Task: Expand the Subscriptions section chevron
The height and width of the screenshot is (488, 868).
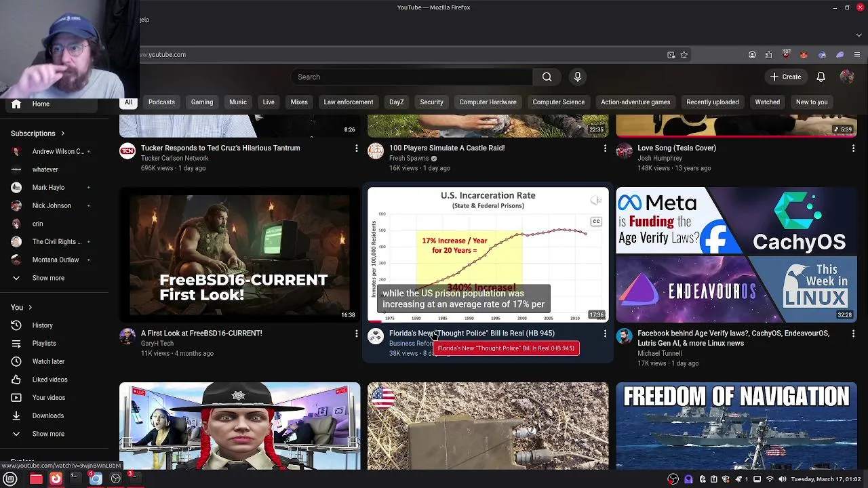Action: pyautogui.click(x=62, y=134)
